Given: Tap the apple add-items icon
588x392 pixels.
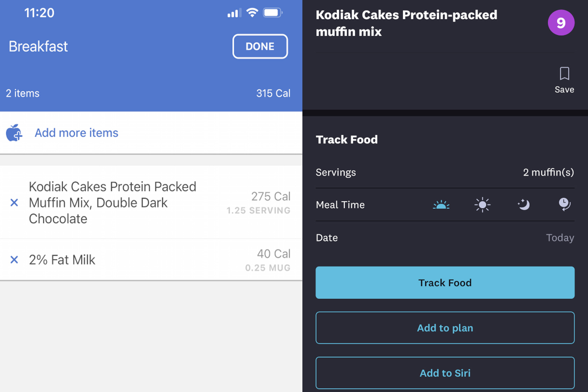Looking at the screenshot, I should [x=14, y=133].
